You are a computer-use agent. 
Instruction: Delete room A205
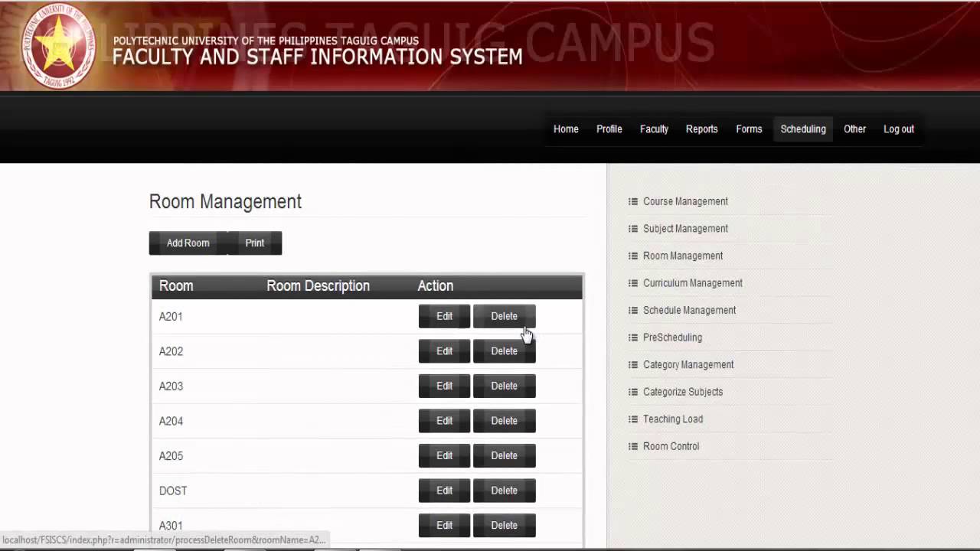pos(504,455)
